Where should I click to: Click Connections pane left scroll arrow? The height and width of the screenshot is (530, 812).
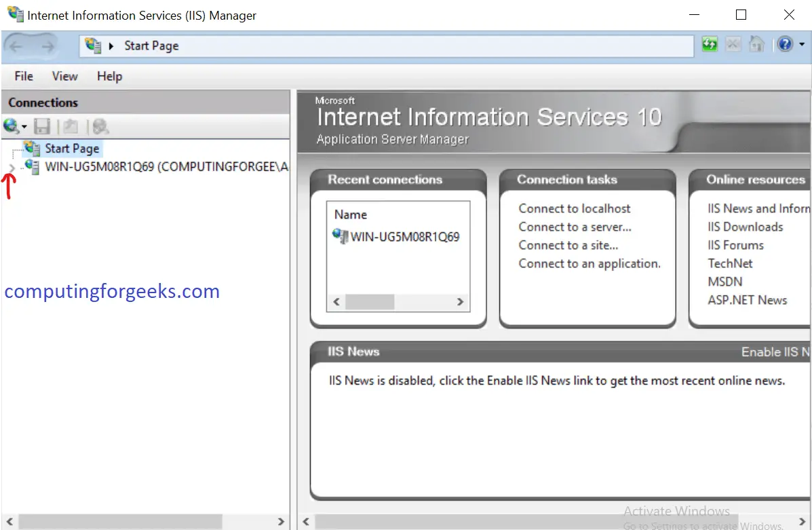(x=9, y=521)
